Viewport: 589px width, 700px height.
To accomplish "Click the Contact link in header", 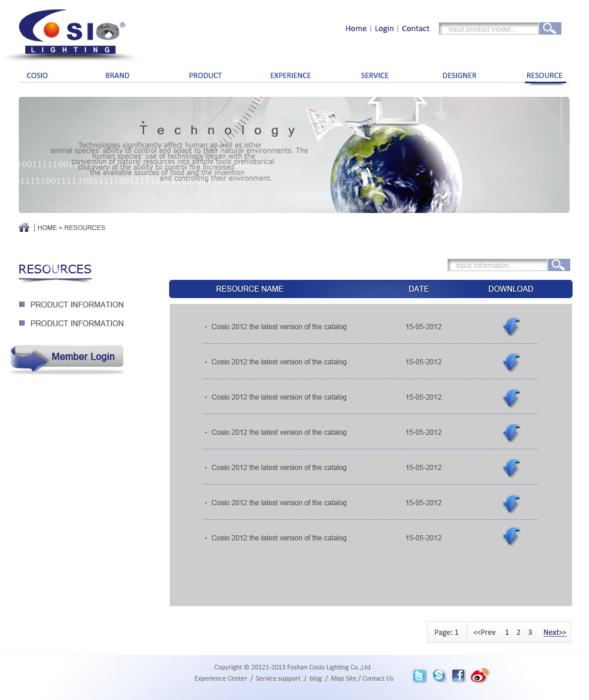I will click(415, 29).
